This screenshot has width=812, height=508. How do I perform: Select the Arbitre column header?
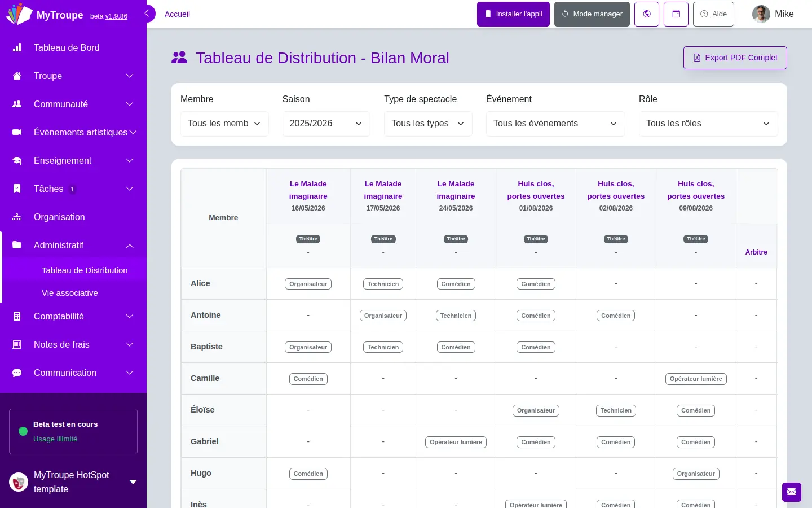[x=756, y=252]
